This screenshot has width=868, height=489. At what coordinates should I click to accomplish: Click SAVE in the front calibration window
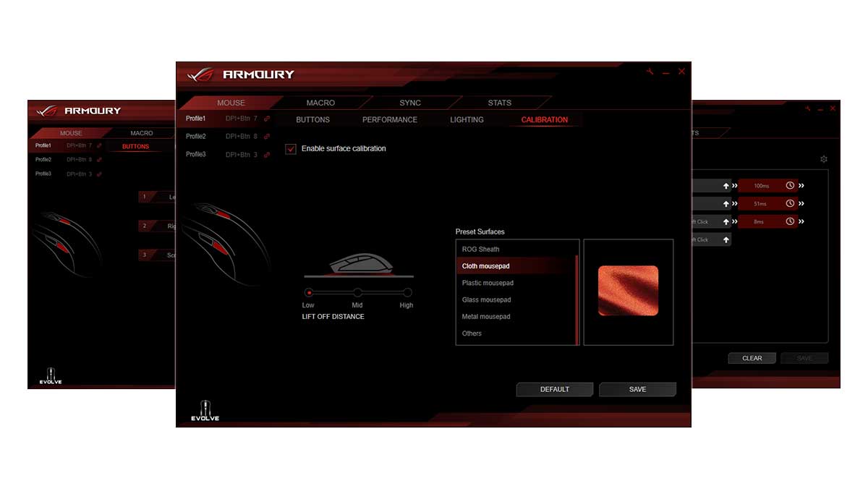(x=638, y=389)
